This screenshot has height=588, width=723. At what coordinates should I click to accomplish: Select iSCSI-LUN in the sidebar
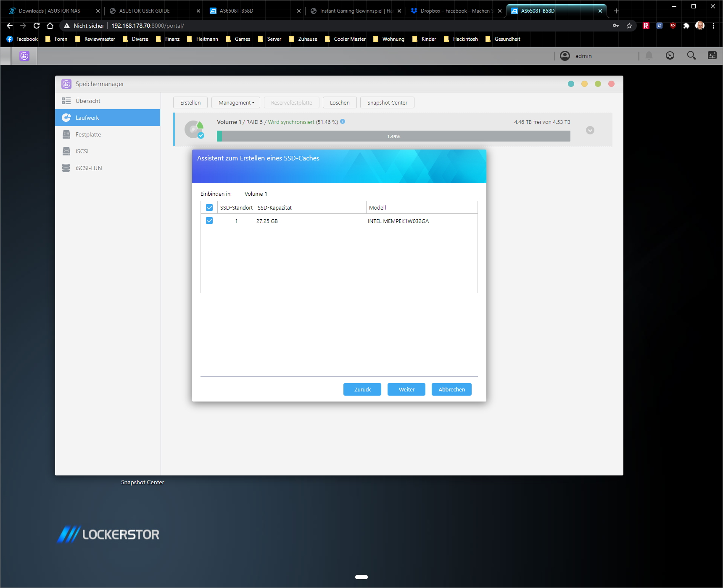point(108,168)
